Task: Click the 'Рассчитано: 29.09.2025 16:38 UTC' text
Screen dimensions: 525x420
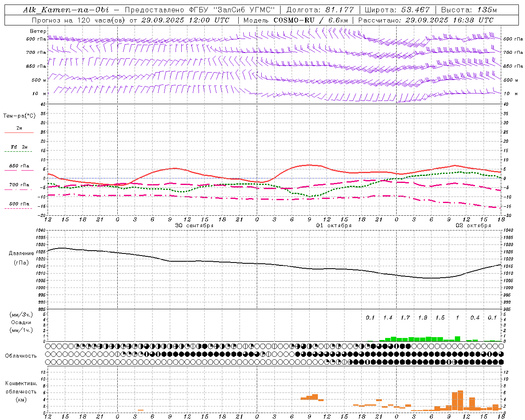Action: 426,20
